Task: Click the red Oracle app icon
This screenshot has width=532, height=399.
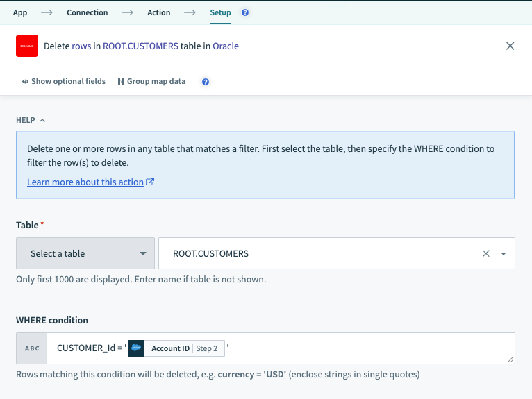Action: 27,46
